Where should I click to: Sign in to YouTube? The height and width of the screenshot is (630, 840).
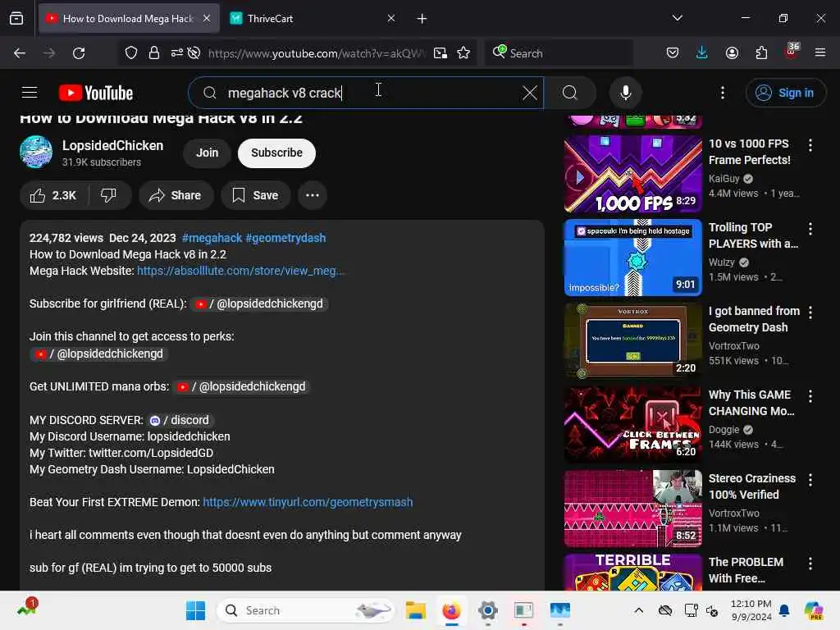785,93
